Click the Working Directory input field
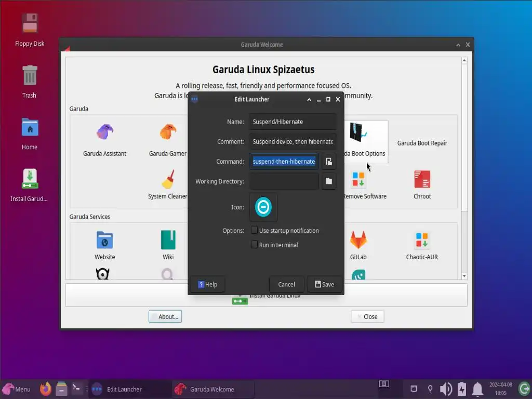The height and width of the screenshot is (399, 532). click(284, 181)
